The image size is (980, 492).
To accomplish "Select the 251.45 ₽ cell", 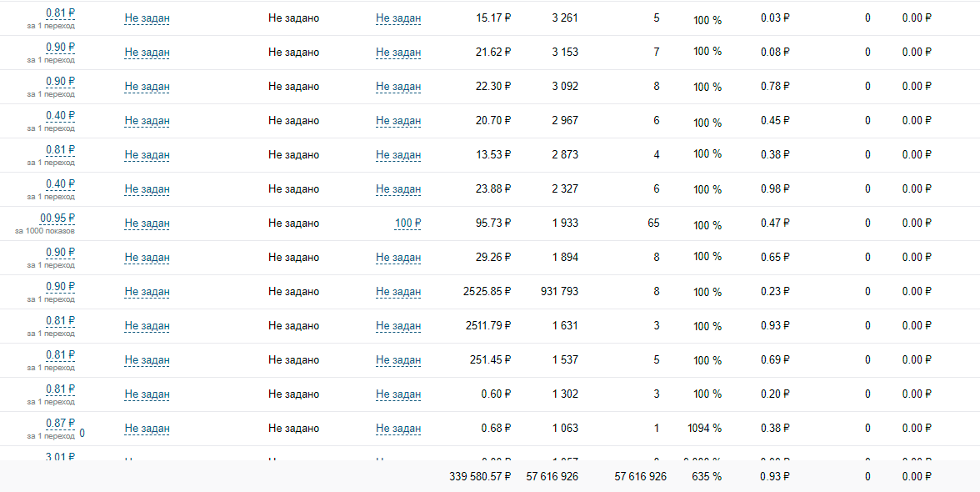I will pos(490,360).
